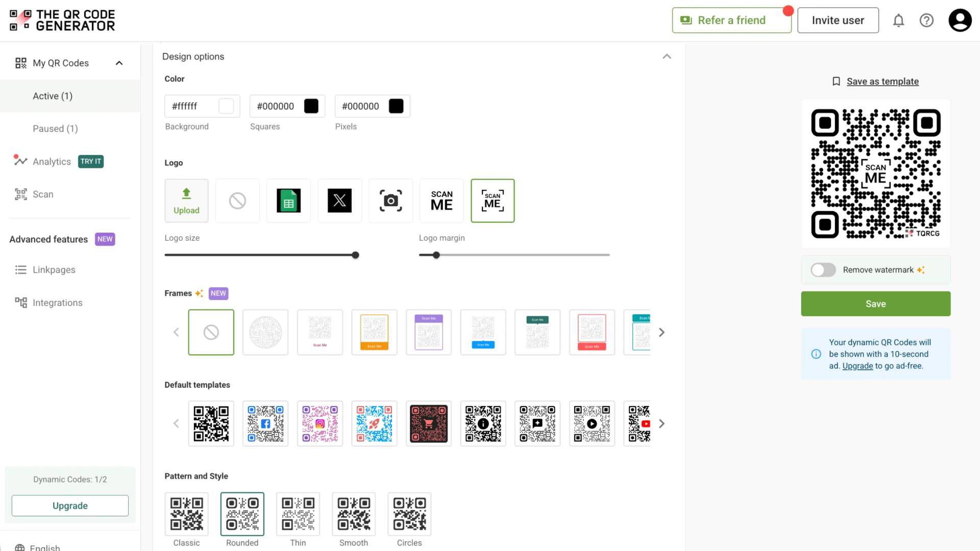
Task: Apply the chat bubble template
Action: (537, 423)
